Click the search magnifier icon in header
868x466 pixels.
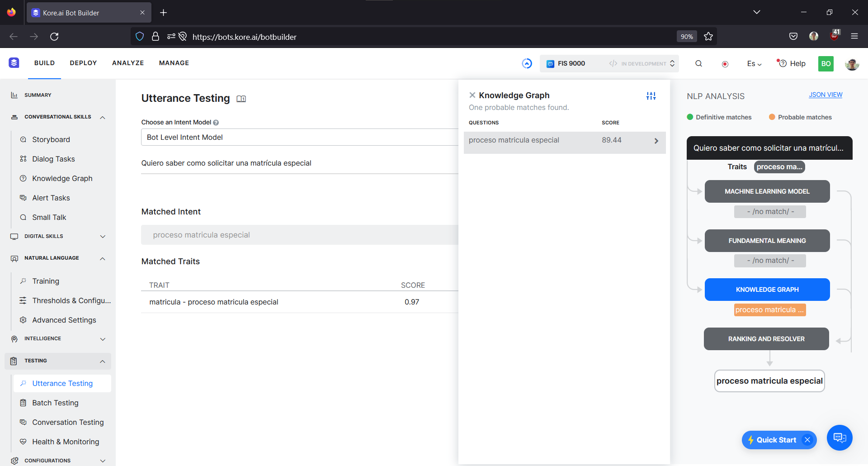pyautogui.click(x=698, y=64)
